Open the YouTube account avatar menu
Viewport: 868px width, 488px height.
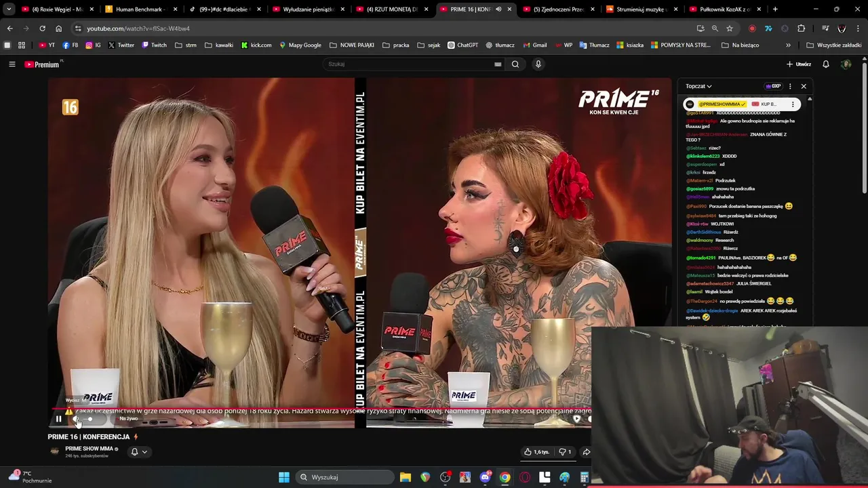(846, 64)
